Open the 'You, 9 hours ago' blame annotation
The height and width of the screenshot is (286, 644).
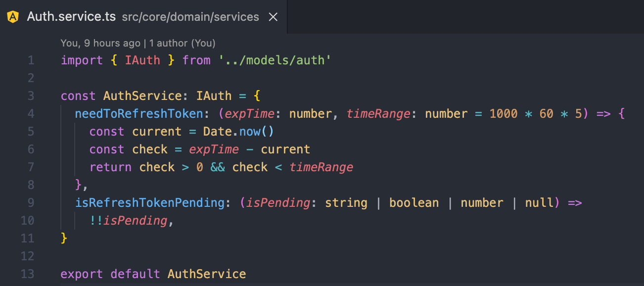click(100, 44)
